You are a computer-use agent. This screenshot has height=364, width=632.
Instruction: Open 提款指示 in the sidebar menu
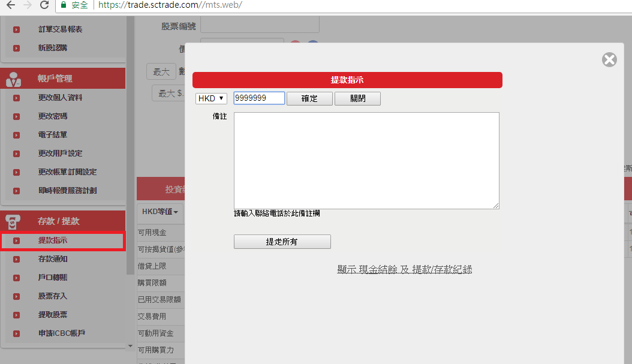coord(53,240)
